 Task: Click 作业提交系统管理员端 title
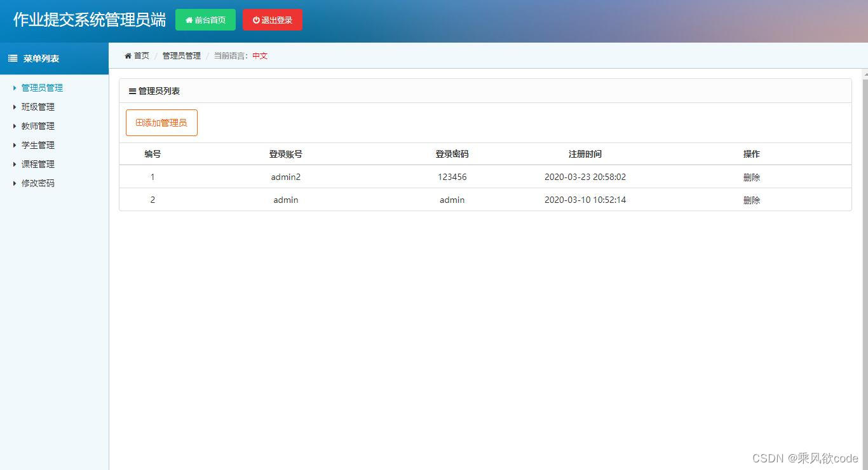[90, 20]
